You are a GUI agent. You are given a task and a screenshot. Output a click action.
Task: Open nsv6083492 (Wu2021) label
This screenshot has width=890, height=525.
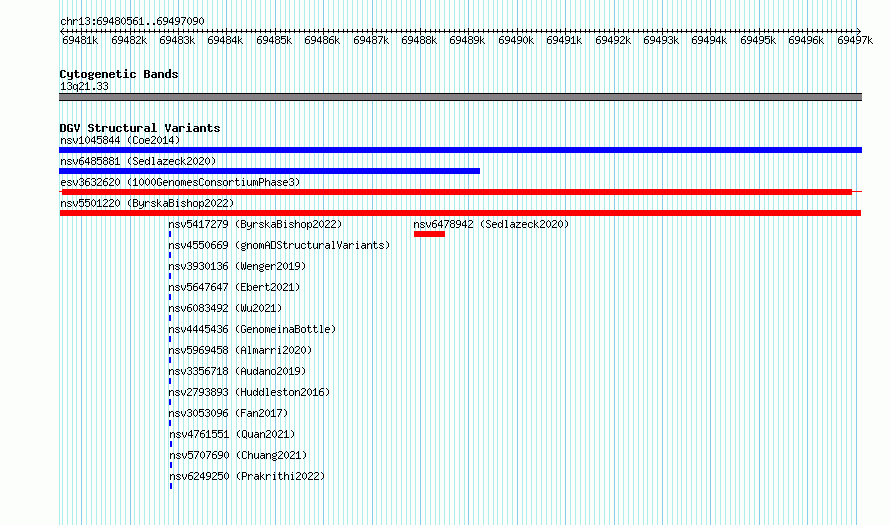pyautogui.click(x=225, y=308)
